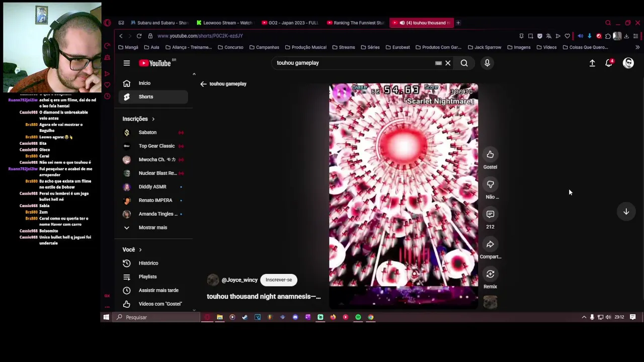This screenshot has width=644, height=362.
Task: Go back to touhou gameplay results
Action: (203, 84)
